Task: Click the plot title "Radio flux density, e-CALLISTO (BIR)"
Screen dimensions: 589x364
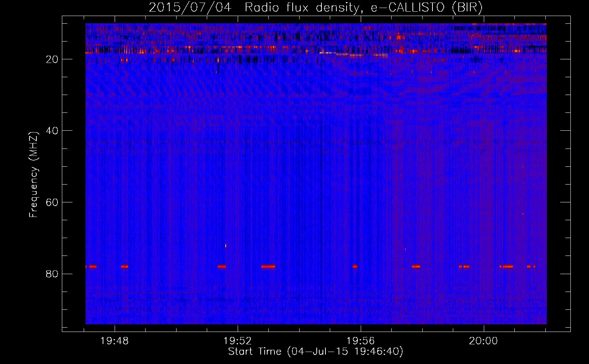Action: click(x=363, y=8)
